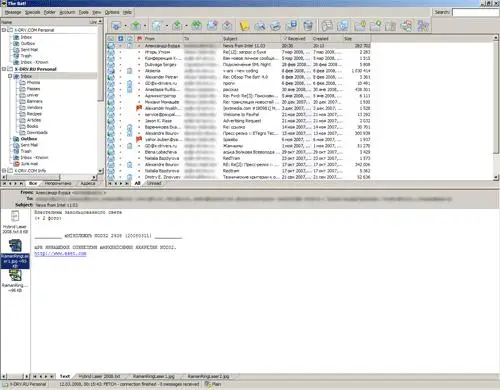The image size is (500, 390).
Task: Click the flag column header icon
Action: coord(139,38)
